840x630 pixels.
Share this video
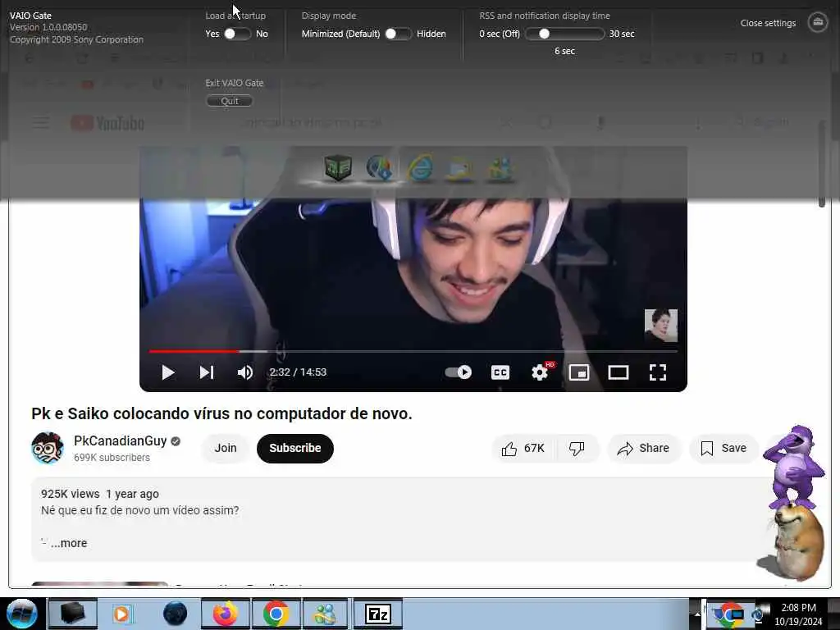[x=643, y=449]
